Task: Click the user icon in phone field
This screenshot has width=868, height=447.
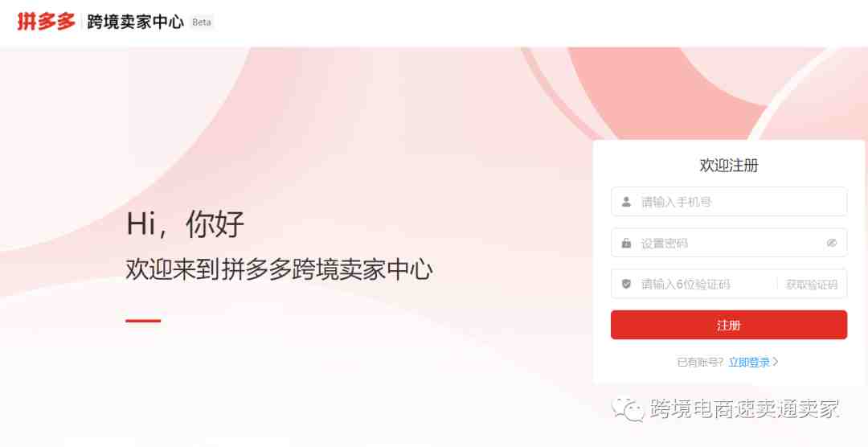Action: pos(626,202)
